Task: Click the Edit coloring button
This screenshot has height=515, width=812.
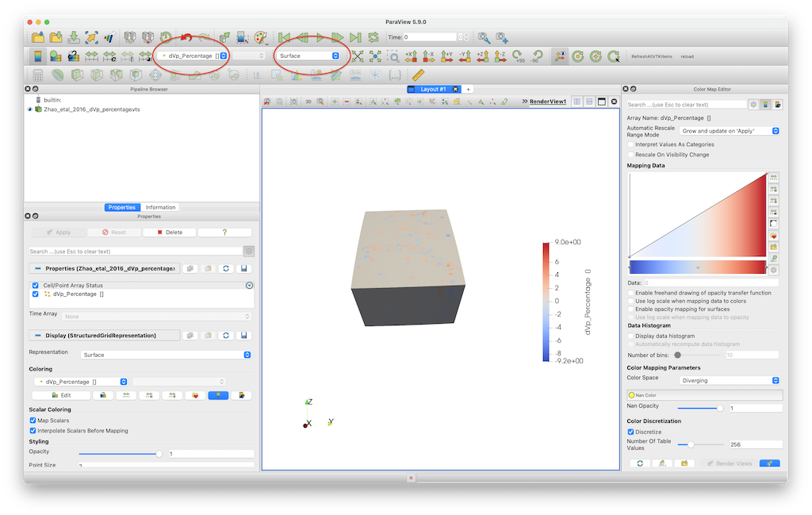Action: [59, 394]
